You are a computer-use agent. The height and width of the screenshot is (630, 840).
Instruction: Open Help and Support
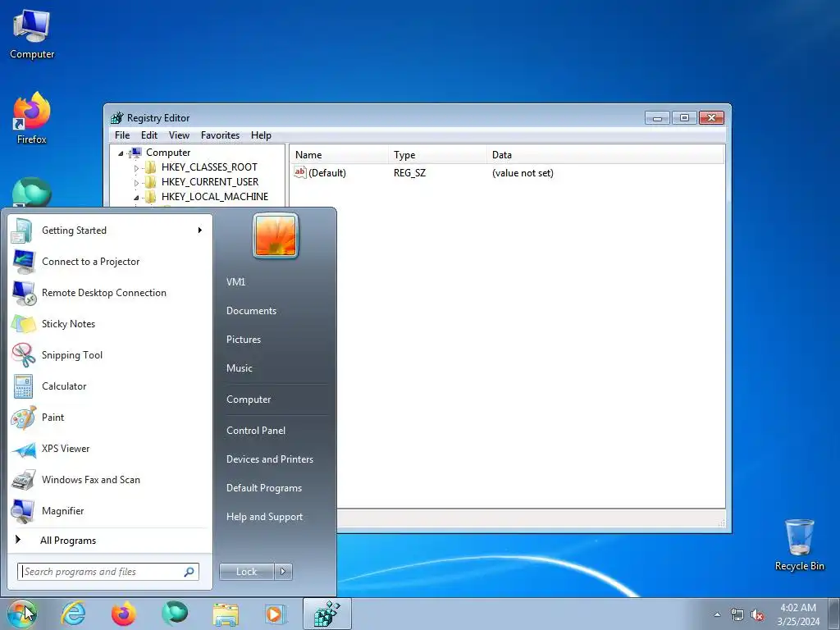point(264,517)
